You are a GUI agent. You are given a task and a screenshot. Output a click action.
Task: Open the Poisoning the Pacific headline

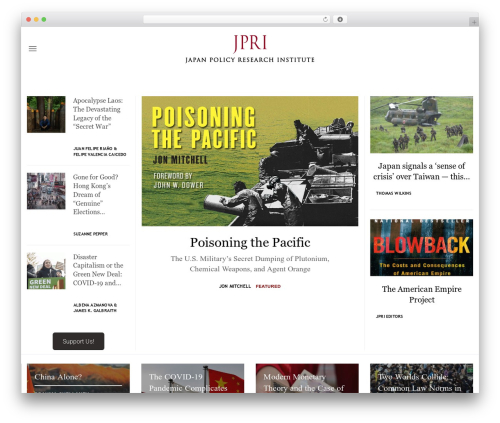pyautogui.click(x=250, y=243)
